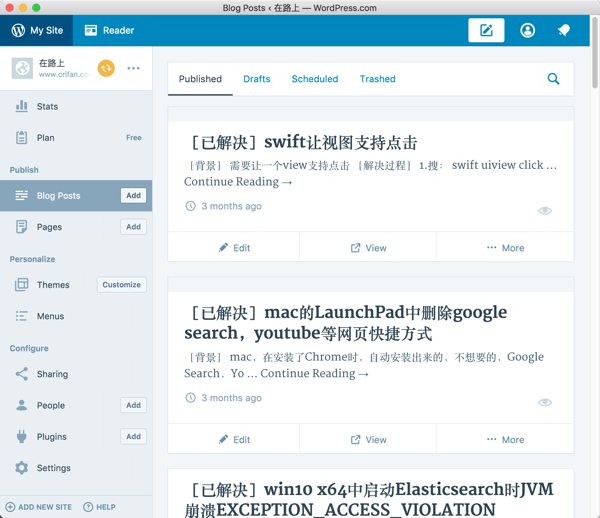Click Continue Reading on the swift post
Viewport: 600px width, 518px height.
click(x=238, y=182)
